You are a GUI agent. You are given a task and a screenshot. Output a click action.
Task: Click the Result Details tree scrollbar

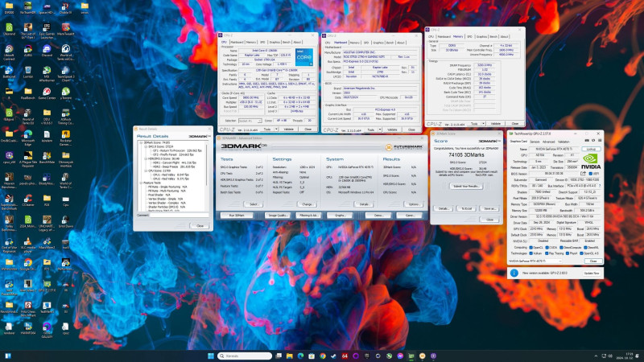tap(207, 164)
